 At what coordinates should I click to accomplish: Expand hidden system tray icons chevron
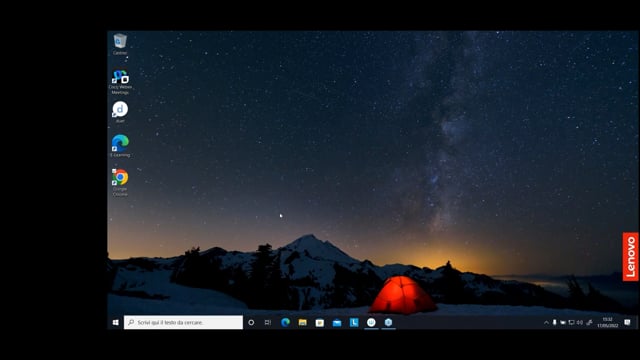point(546,322)
